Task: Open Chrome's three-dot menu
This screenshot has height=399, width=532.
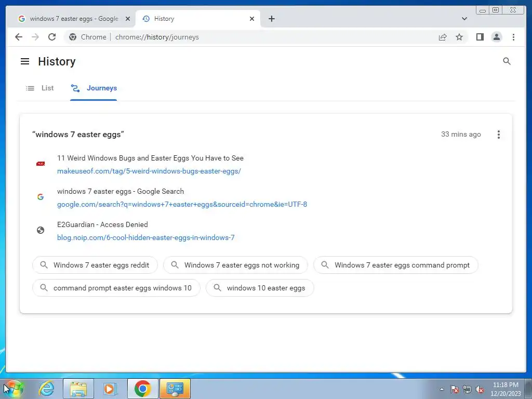Action: pyautogui.click(x=513, y=37)
